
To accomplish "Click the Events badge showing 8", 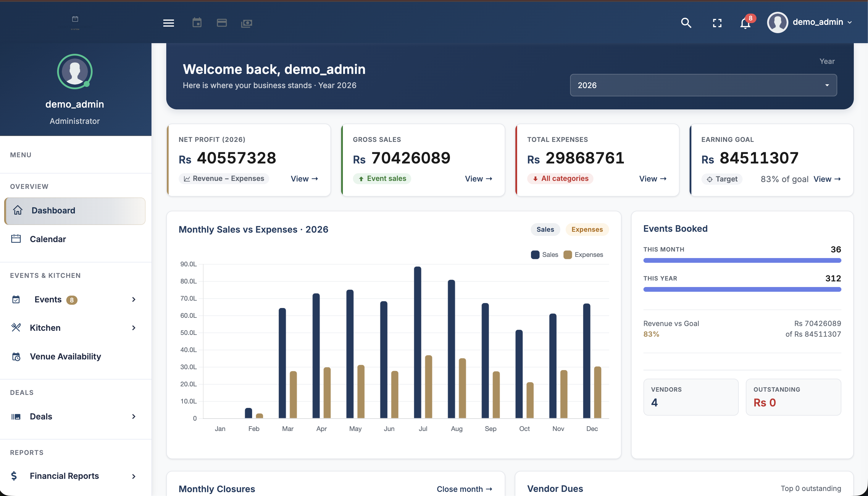I will click(x=72, y=300).
